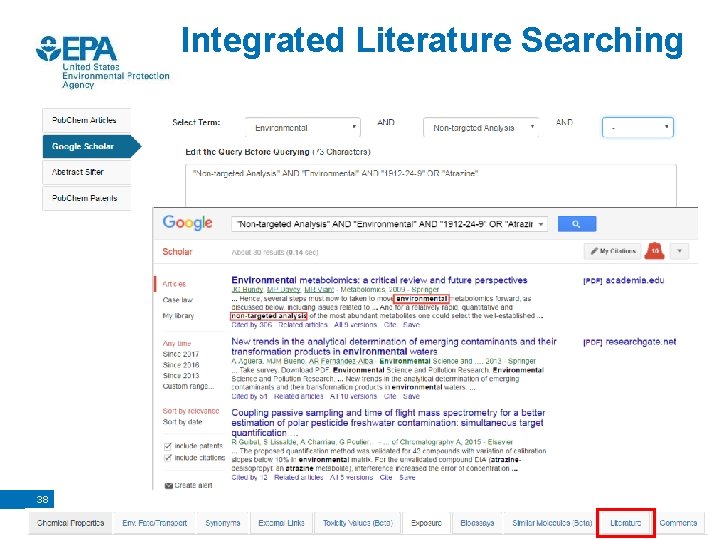Screen dimensions: 720x540
Task: Open the Non-targeted Analysis dropdown
Action: tap(480, 128)
